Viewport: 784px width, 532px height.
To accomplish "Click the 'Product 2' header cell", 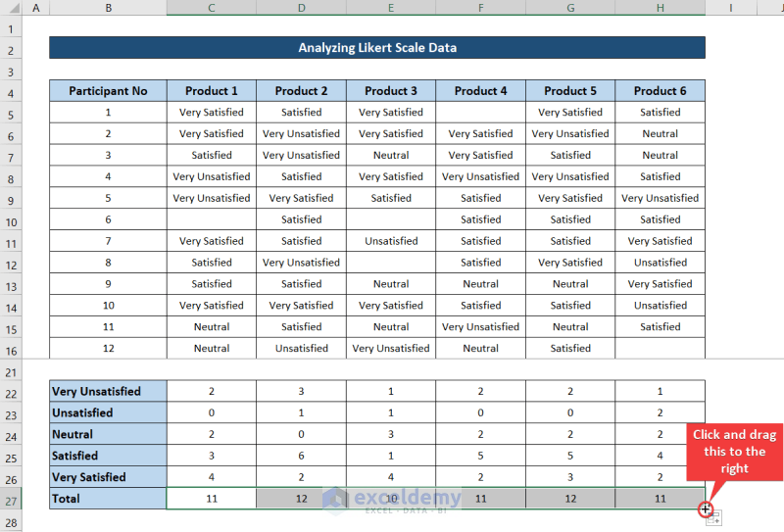I will pos(301,91).
